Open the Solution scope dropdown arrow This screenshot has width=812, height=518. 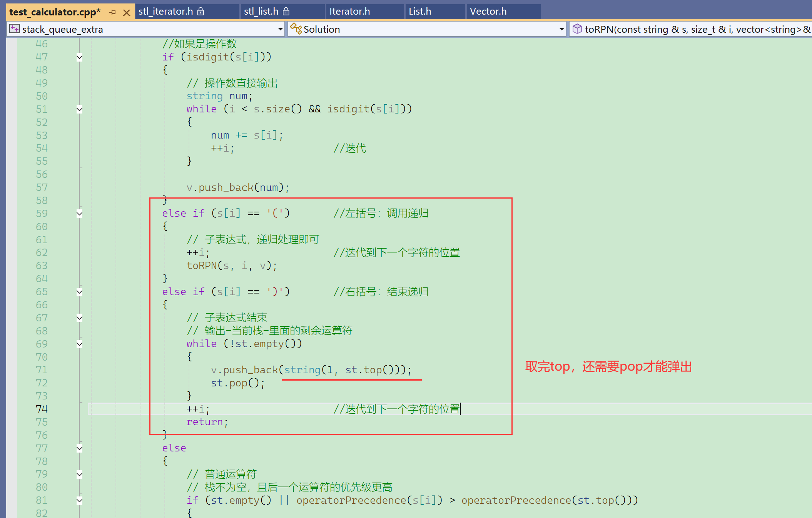pyautogui.click(x=561, y=29)
